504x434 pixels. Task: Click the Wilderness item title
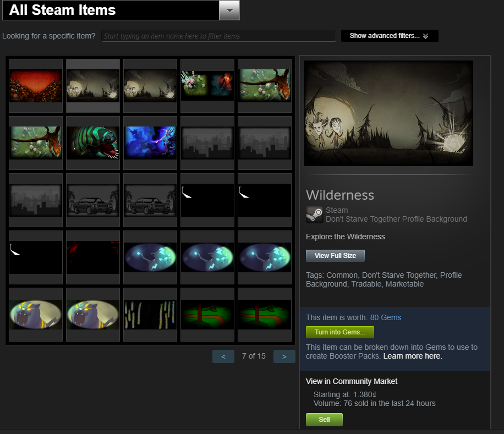(x=340, y=195)
